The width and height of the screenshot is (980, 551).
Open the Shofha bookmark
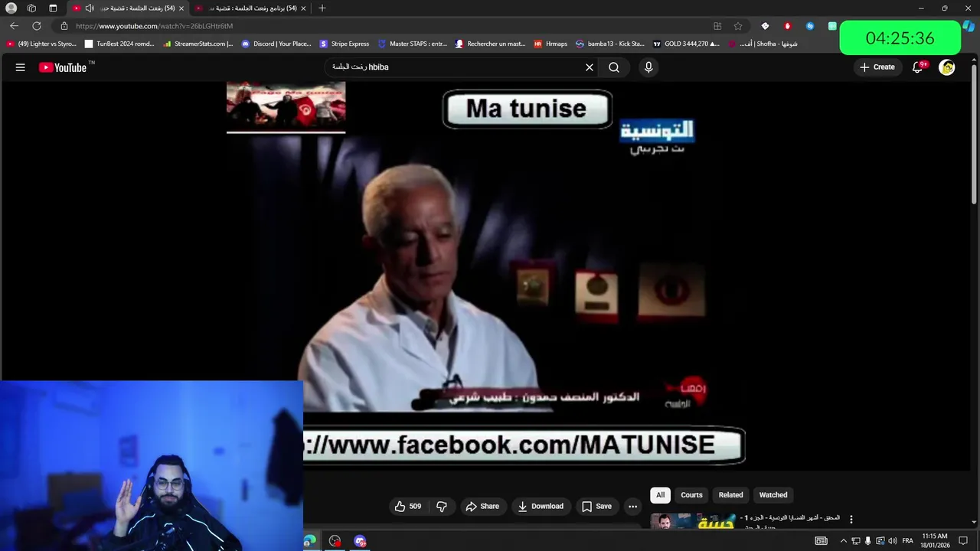pyautogui.click(x=763, y=44)
